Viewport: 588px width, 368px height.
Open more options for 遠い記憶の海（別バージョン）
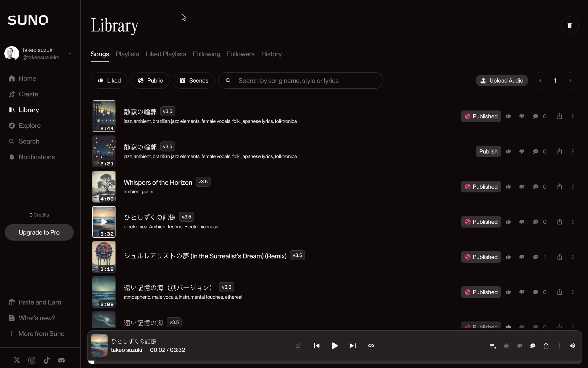pos(573,292)
